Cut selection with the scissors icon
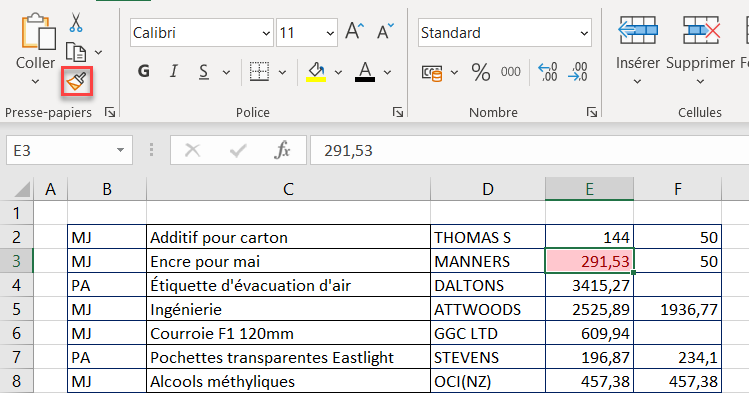The width and height of the screenshot is (749, 393). [75, 22]
